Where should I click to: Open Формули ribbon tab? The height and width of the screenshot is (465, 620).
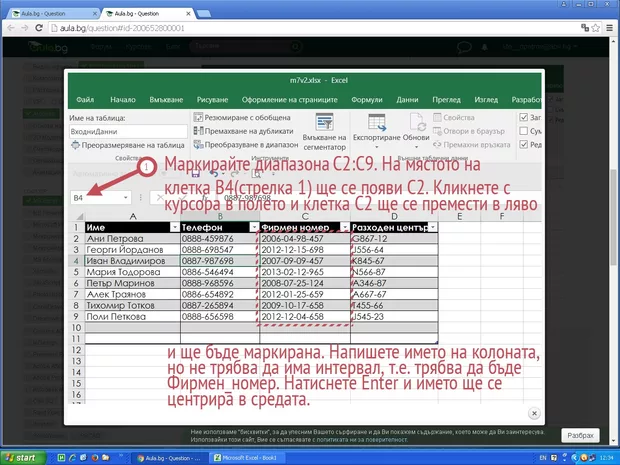pyautogui.click(x=367, y=100)
